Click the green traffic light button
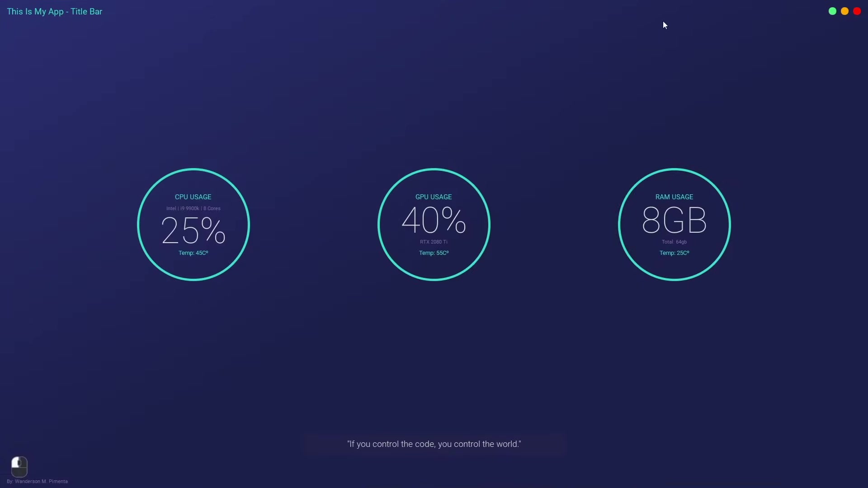The height and width of the screenshot is (488, 868). point(833,11)
